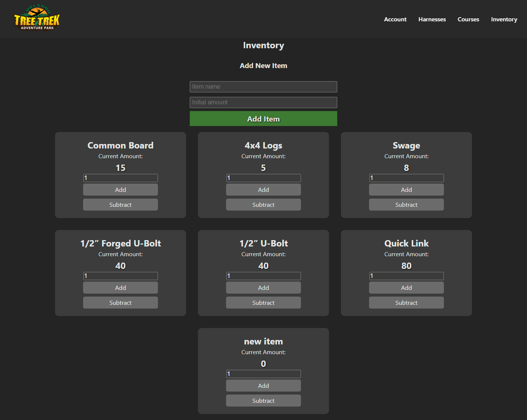Image resolution: width=527 pixels, height=420 pixels.
Task: Add to the new item amount
Action: [263, 386]
